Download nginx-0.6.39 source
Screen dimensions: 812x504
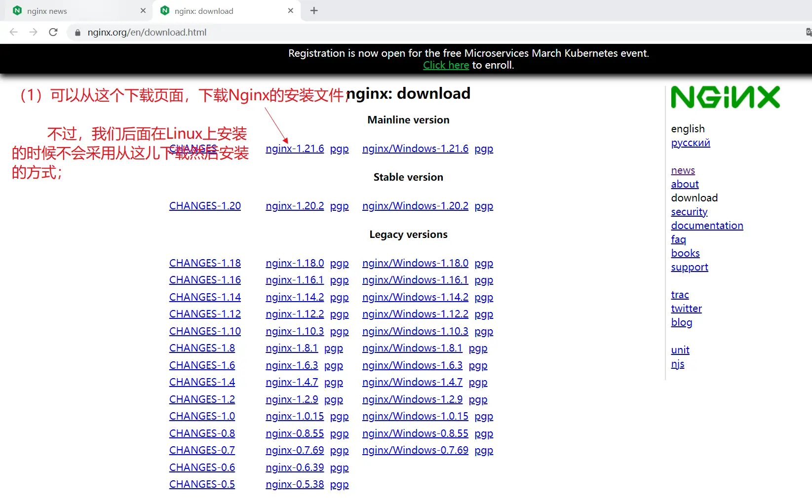coord(295,467)
